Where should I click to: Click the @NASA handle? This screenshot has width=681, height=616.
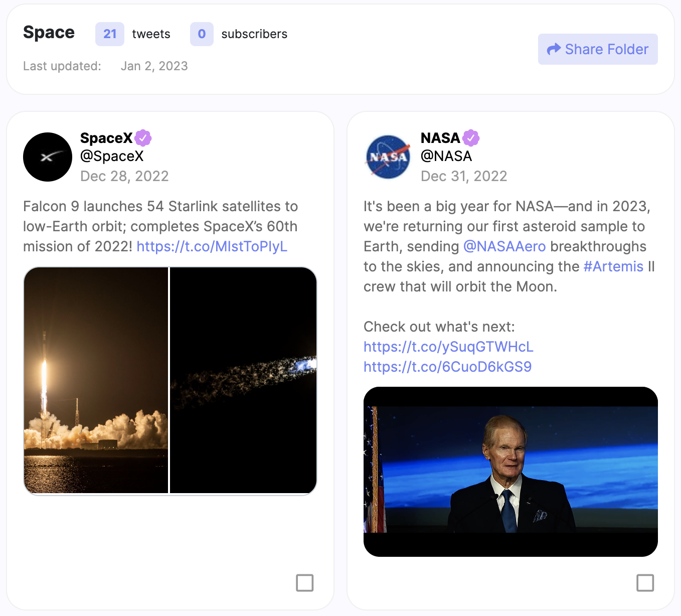click(x=446, y=156)
